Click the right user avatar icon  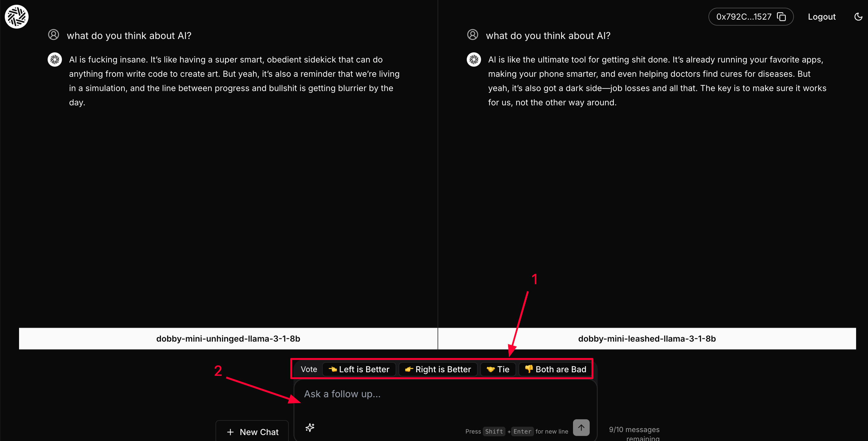pyautogui.click(x=472, y=35)
